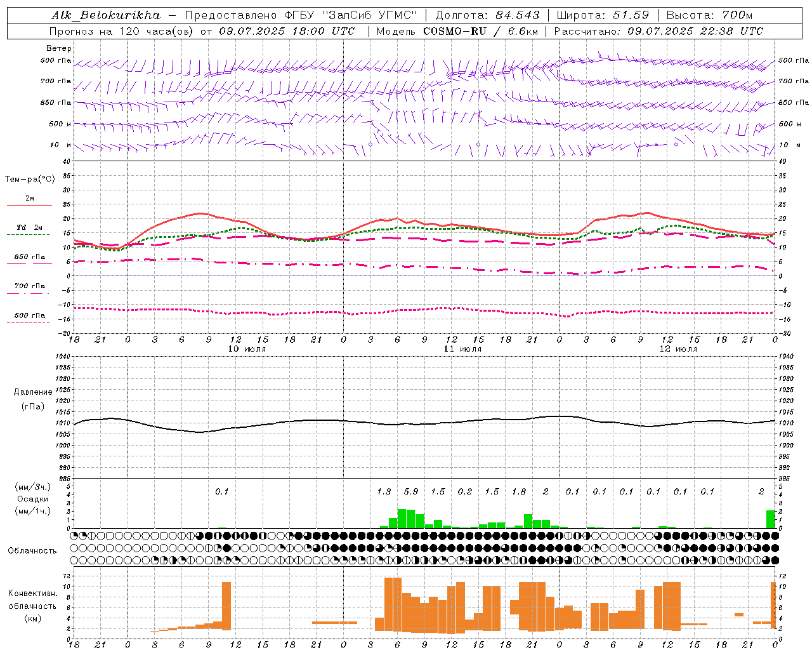Image resolution: width=812 pixels, height=650 pixels.
Task: Click the 12 июля date label
Action: (678, 349)
